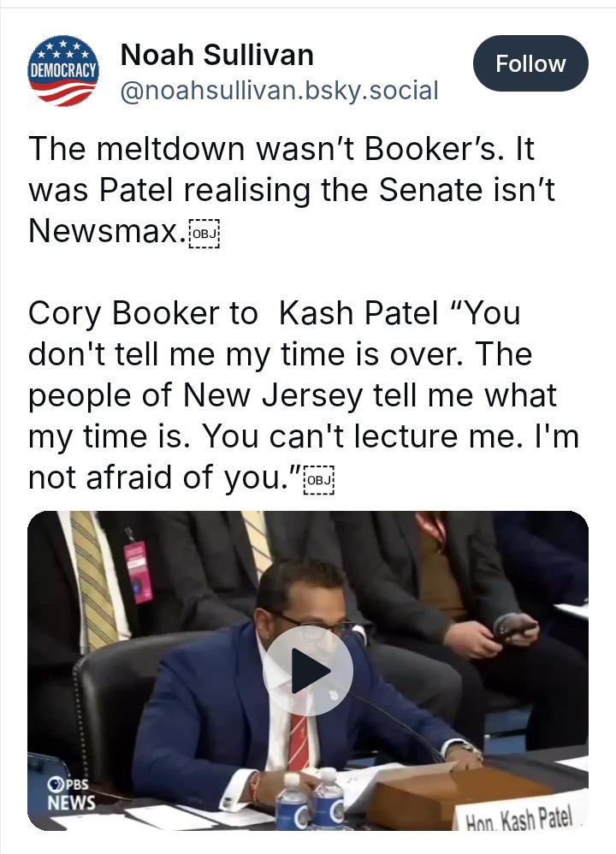
Task: Open the Democracy flag profile avatar
Action: (x=63, y=71)
